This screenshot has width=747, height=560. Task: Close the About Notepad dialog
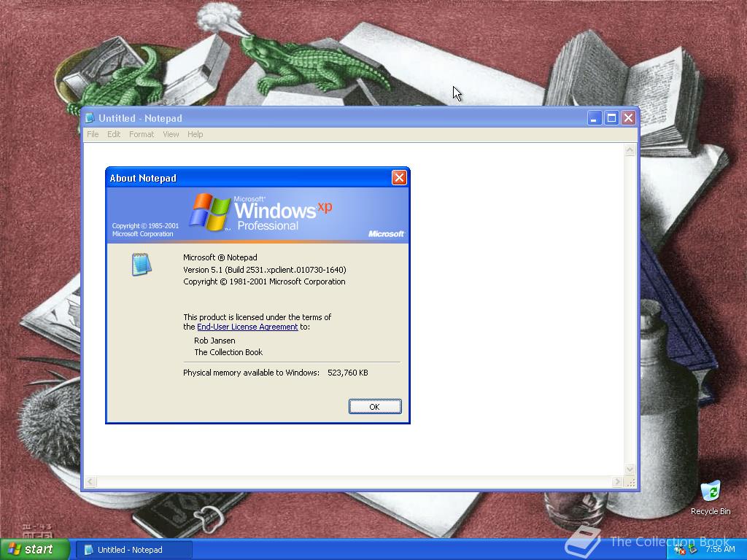pyautogui.click(x=399, y=178)
